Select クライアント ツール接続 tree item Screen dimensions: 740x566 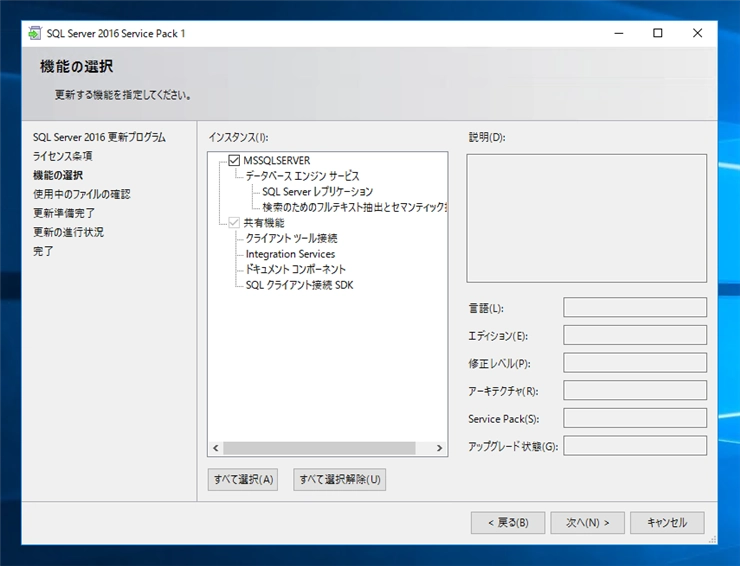click(291, 238)
